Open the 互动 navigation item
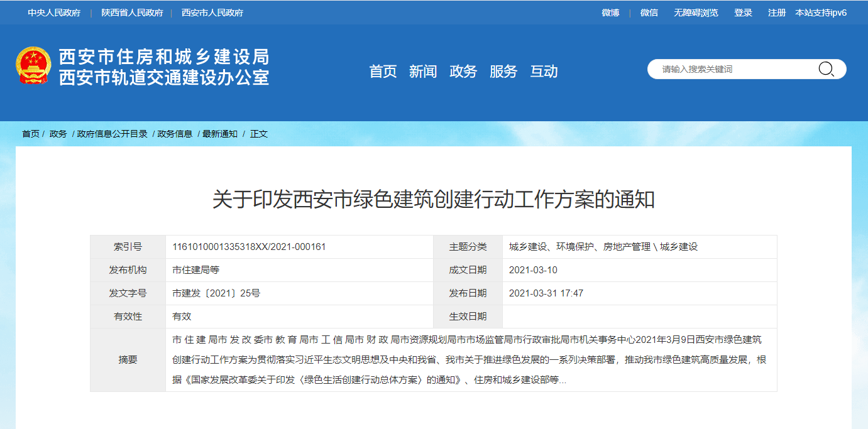This screenshot has width=868, height=429. [x=544, y=72]
